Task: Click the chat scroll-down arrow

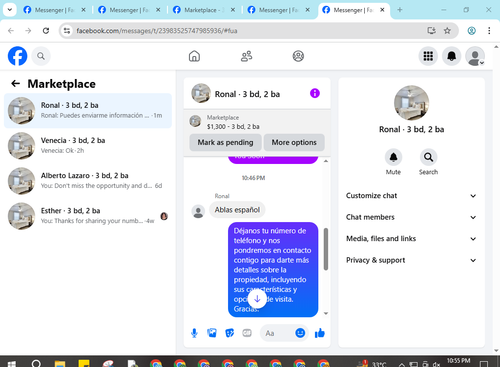Action: [326, 313]
